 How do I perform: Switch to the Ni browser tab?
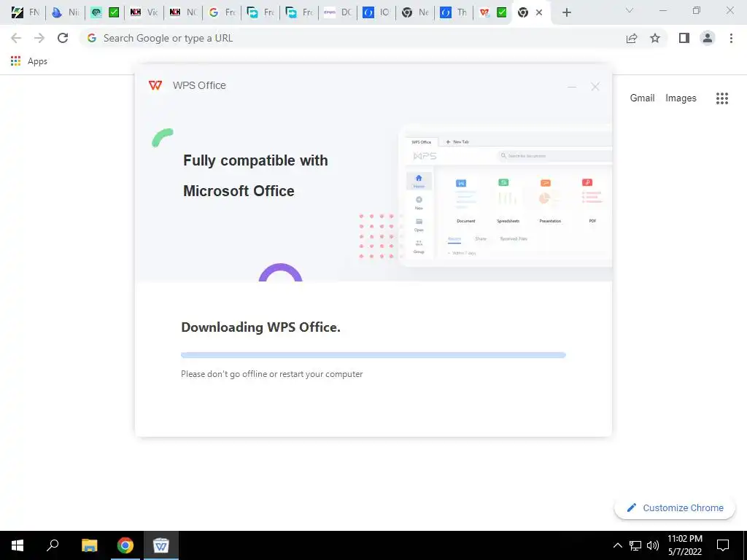(x=65, y=12)
